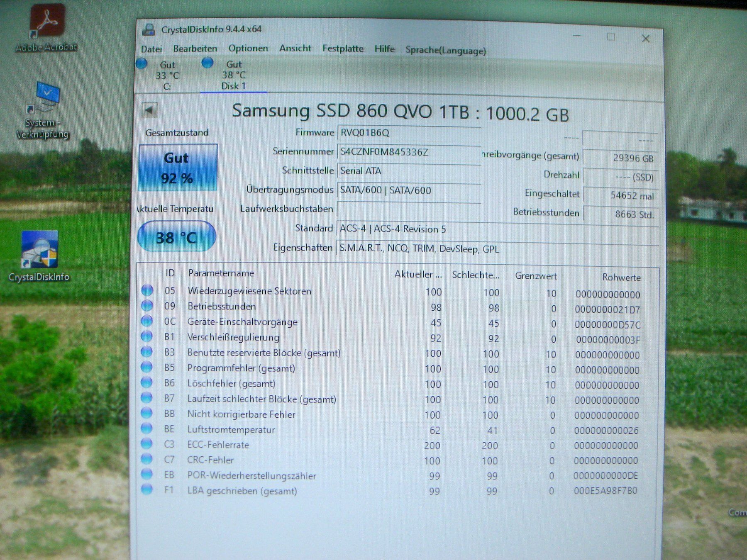Click the status circle of attribute B1
This screenshot has height=560, width=747.
pos(147,336)
